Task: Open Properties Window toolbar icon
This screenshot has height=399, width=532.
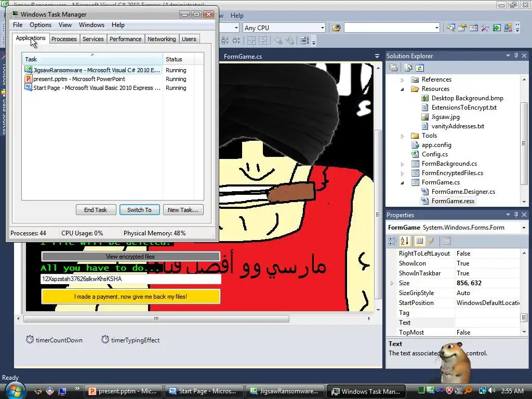Action: pos(462,28)
